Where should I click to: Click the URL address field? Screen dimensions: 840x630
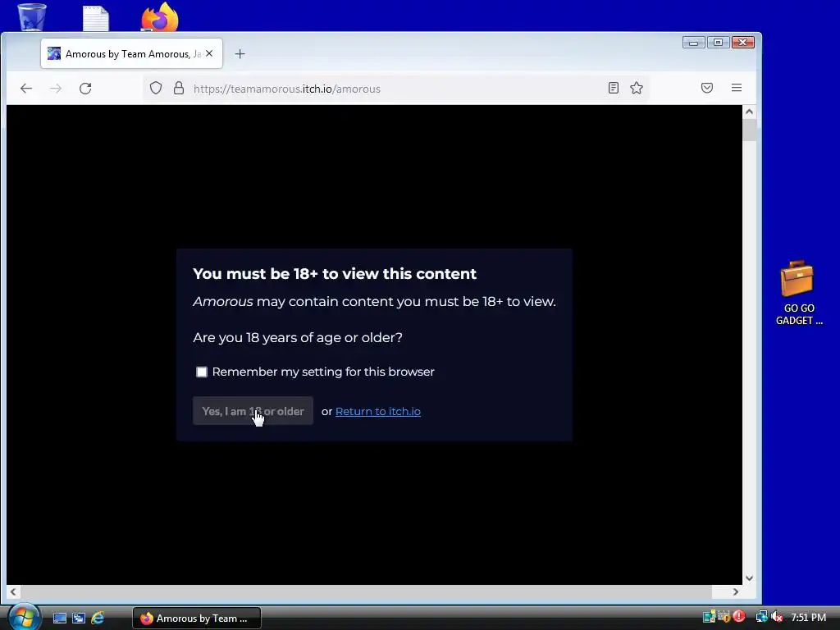pos(396,89)
